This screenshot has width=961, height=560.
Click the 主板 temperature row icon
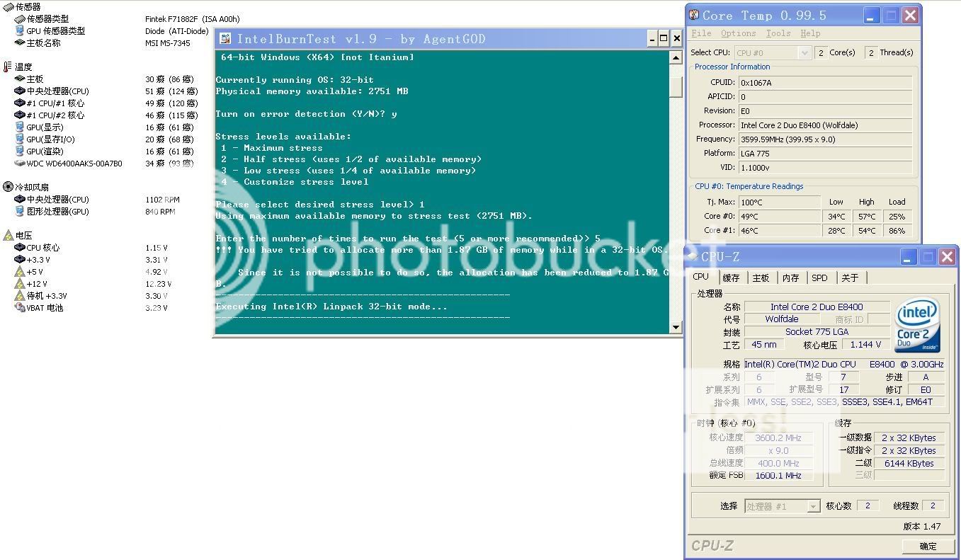[x=20, y=79]
